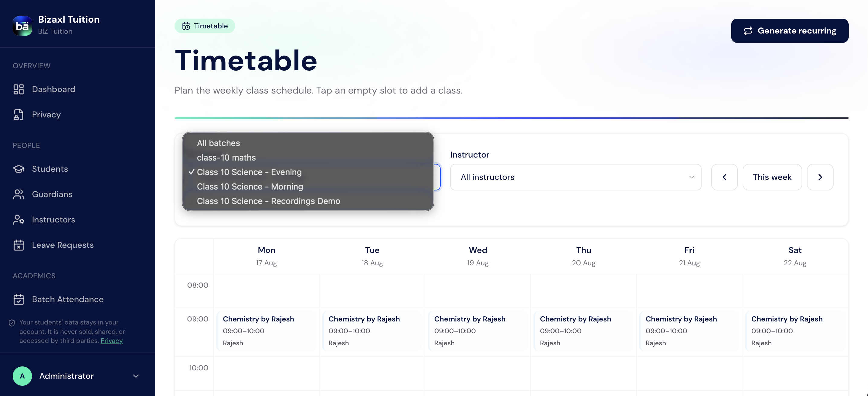This screenshot has height=396, width=868.
Task: Choose Class 10 Science - Evening option
Action: (308, 172)
